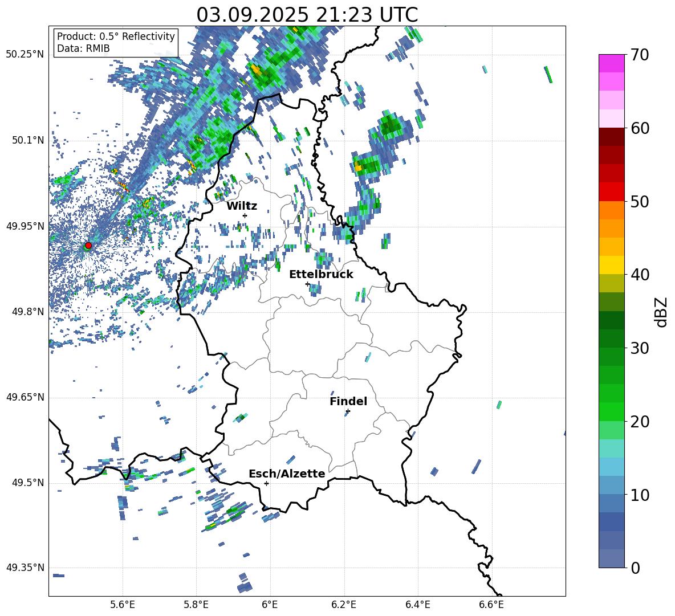The image size is (675, 616).
Task: Pick the bright red swatch just above 50 dBZ
Action: pos(611,192)
